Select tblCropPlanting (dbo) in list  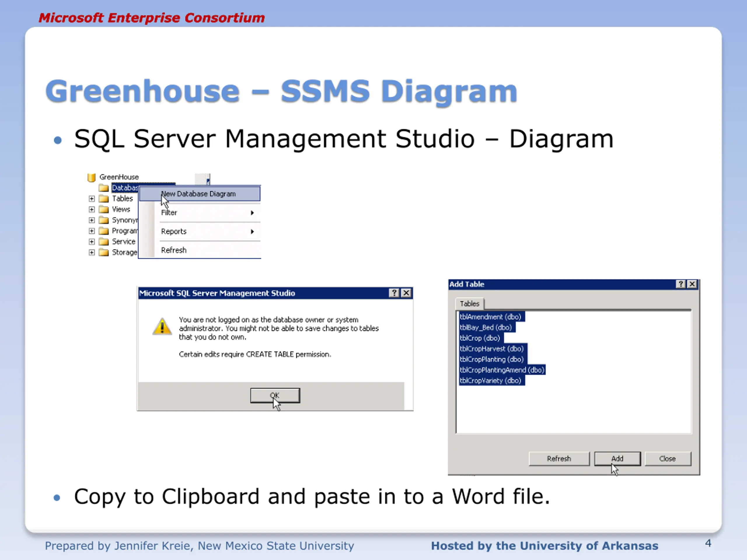[x=493, y=359]
